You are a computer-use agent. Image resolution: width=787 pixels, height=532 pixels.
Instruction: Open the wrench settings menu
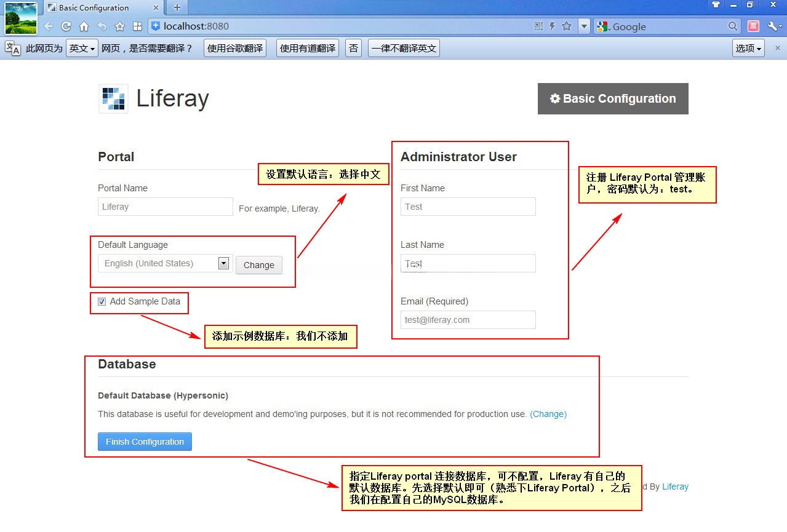coord(773,26)
